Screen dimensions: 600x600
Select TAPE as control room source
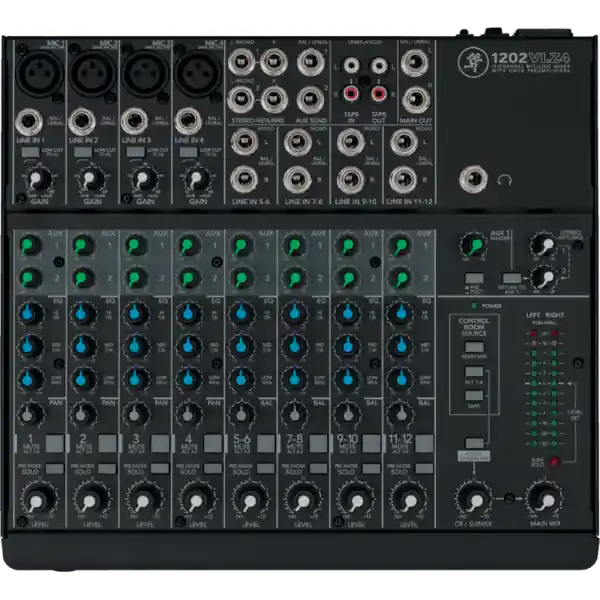click(x=474, y=396)
